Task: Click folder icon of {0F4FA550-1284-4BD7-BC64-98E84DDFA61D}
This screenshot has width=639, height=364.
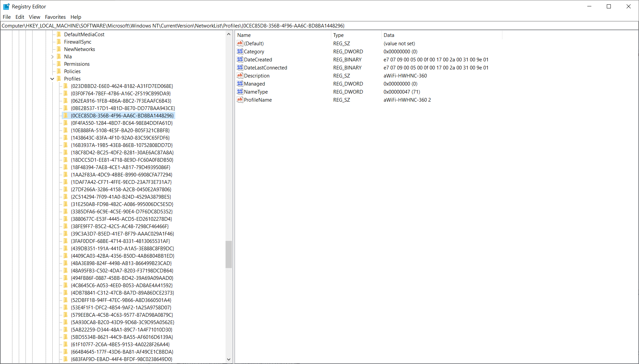Action: (66, 123)
